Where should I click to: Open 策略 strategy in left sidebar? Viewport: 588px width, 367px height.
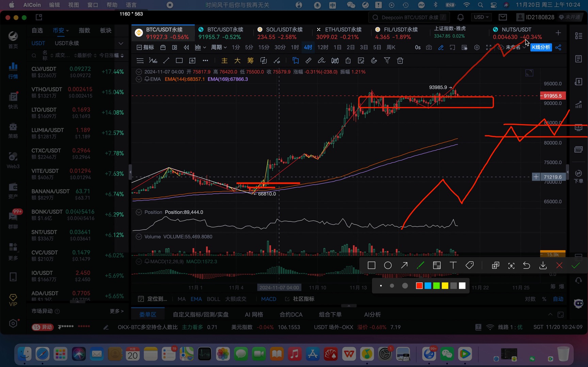coord(13,130)
